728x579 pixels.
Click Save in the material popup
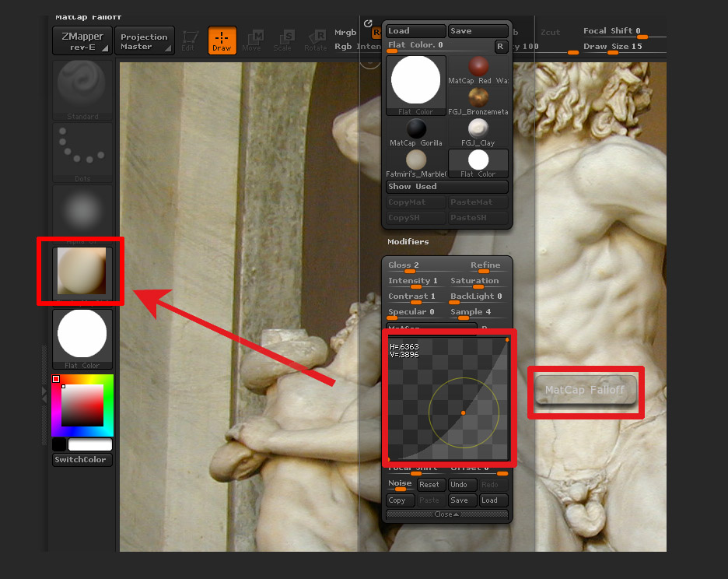coord(478,30)
